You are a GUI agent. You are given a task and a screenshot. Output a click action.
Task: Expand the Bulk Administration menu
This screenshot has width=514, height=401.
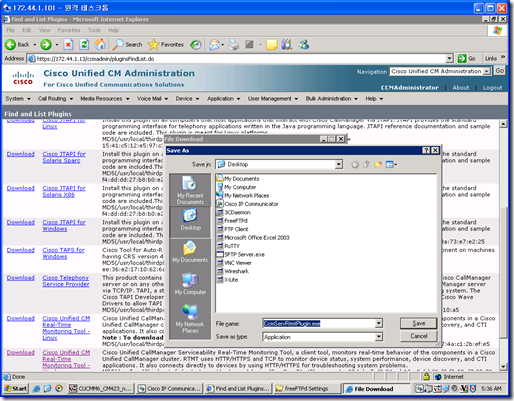click(332, 99)
